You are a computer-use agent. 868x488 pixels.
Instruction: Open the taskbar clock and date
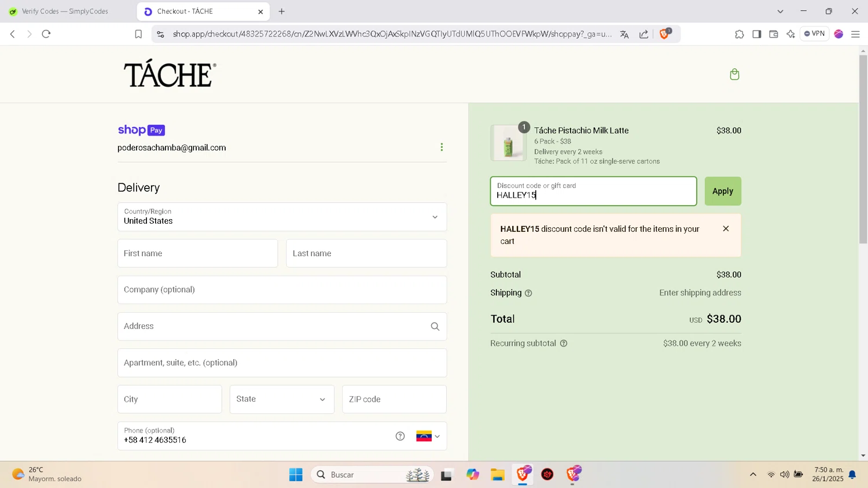(829, 475)
